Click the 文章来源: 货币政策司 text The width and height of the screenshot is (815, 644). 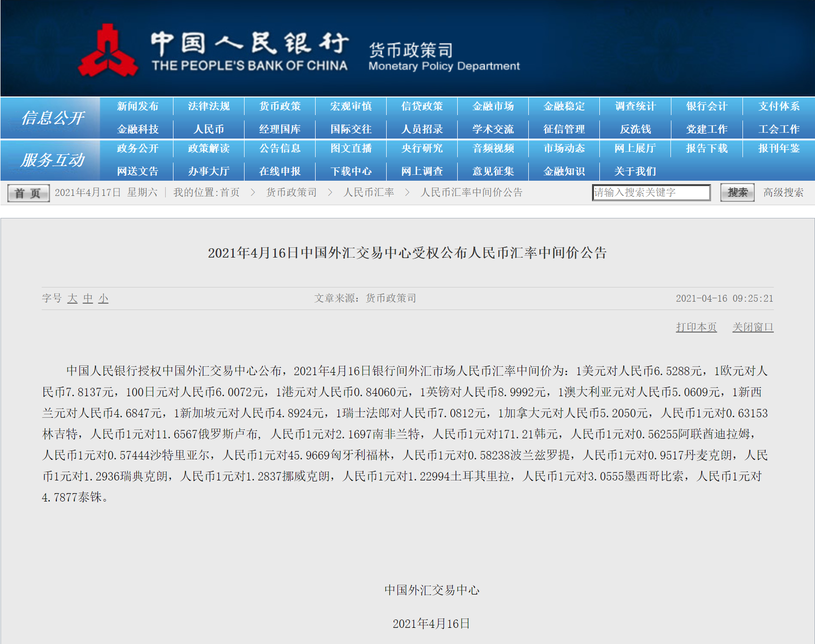click(x=365, y=298)
